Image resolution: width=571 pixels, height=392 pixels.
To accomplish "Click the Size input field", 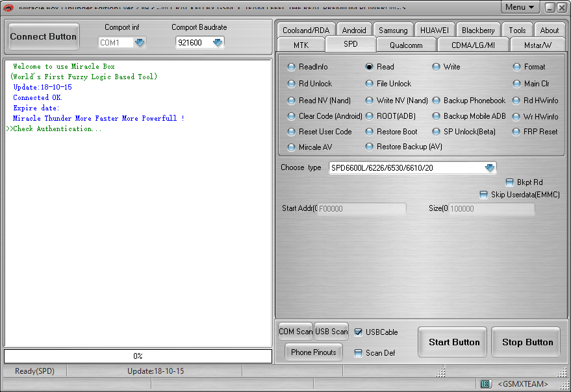I will 492,209.
